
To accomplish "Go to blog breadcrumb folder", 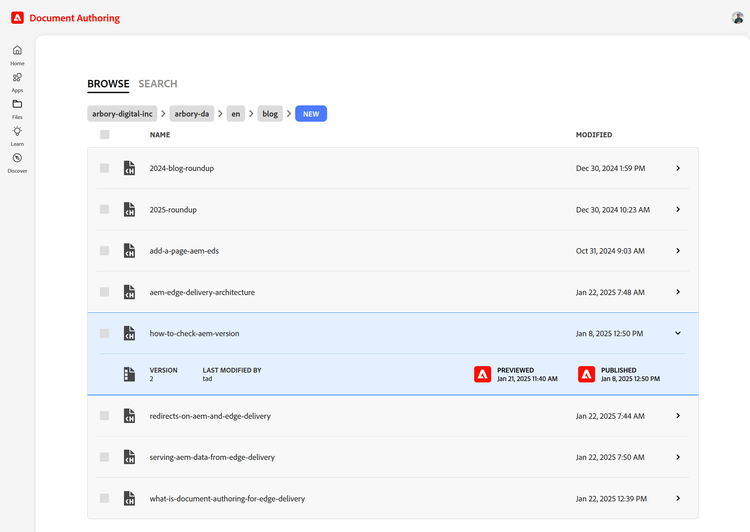I will (x=270, y=114).
